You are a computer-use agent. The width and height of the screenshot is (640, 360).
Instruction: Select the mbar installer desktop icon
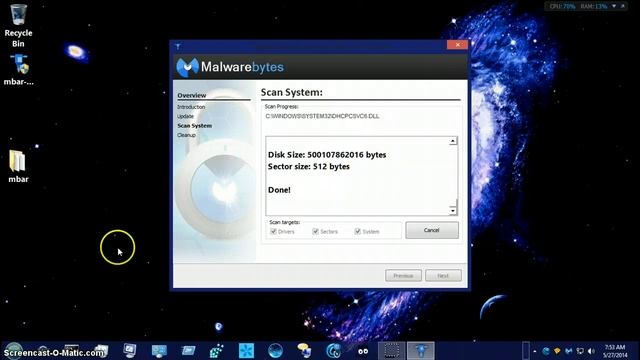click(18, 70)
